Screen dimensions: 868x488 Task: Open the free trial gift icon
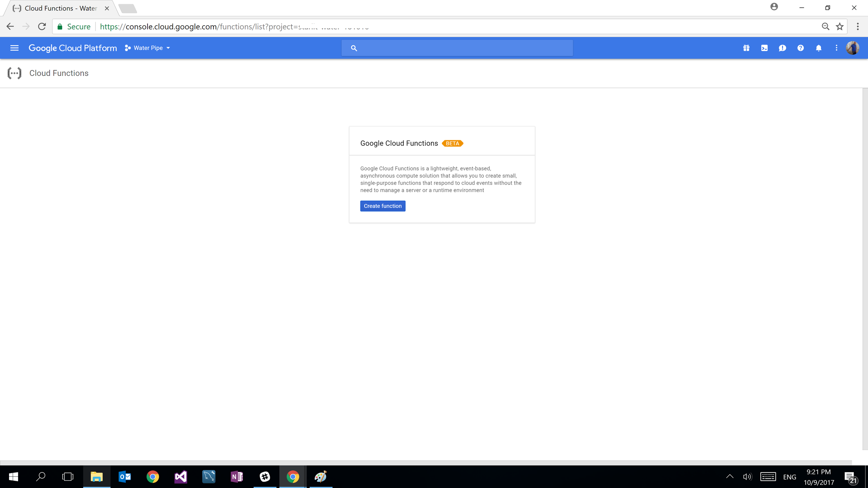click(746, 48)
